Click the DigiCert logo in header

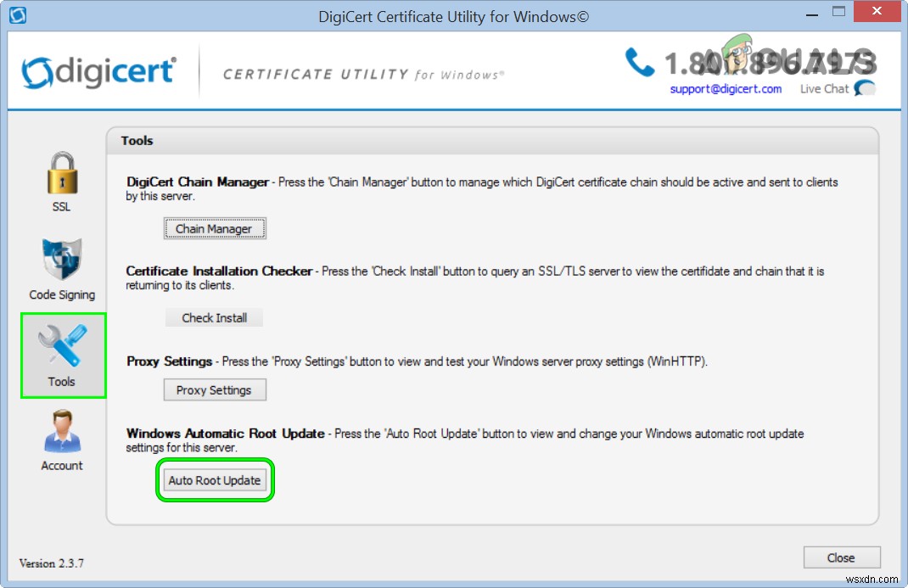coord(98,72)
